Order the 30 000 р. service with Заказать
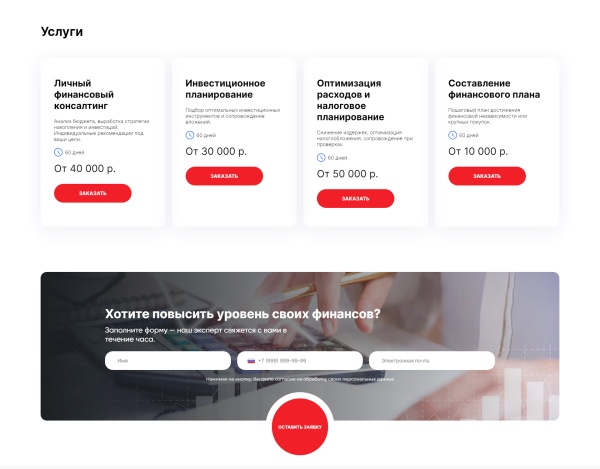The image size is (600, 469). (224, 176)
